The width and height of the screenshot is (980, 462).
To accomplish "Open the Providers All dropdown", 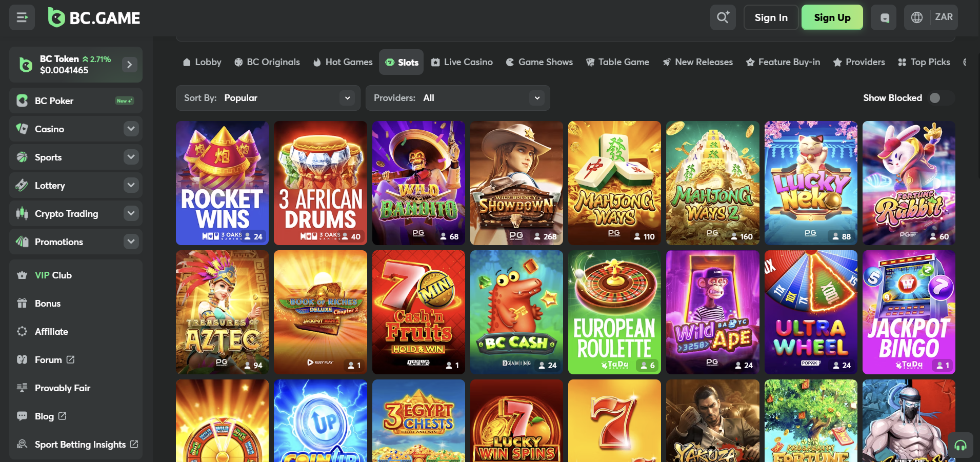I will pos(457,98).
